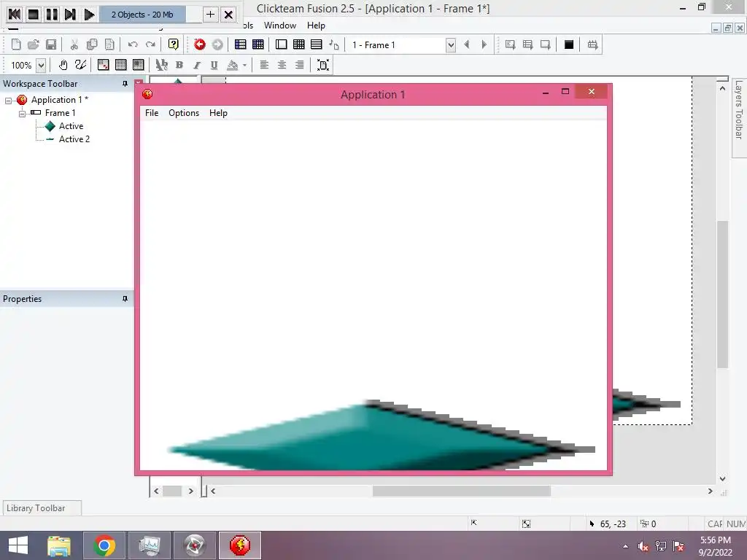Pin the Workspace Toolbar panel
The image size is (747, 560).
(125, 84)
